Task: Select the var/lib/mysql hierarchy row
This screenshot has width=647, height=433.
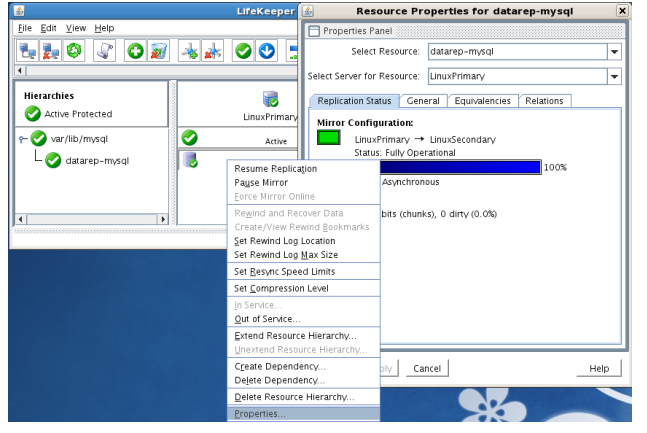Action: [x=79, y=139]
